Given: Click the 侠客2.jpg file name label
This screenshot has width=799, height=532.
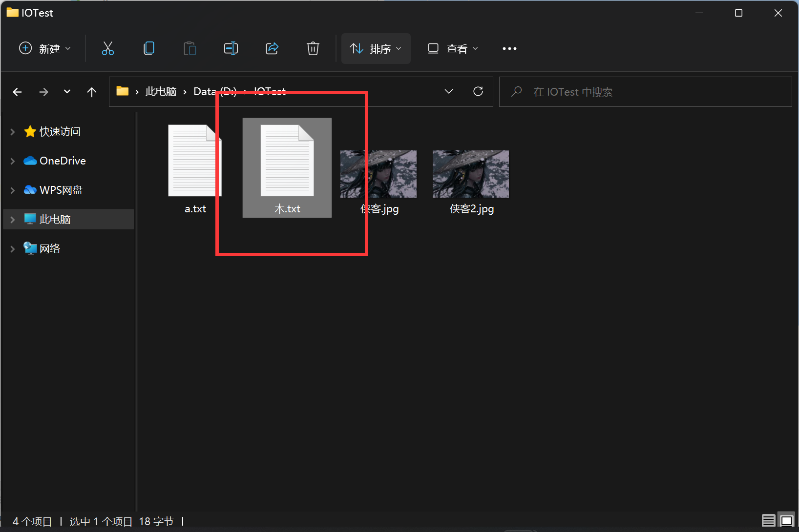Looking at the screenshot, I should 472,209.
